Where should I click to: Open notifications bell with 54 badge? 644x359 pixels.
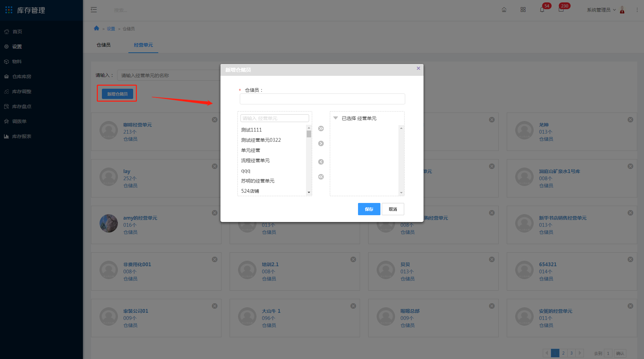pyautogui.click(x=542, y=10)
